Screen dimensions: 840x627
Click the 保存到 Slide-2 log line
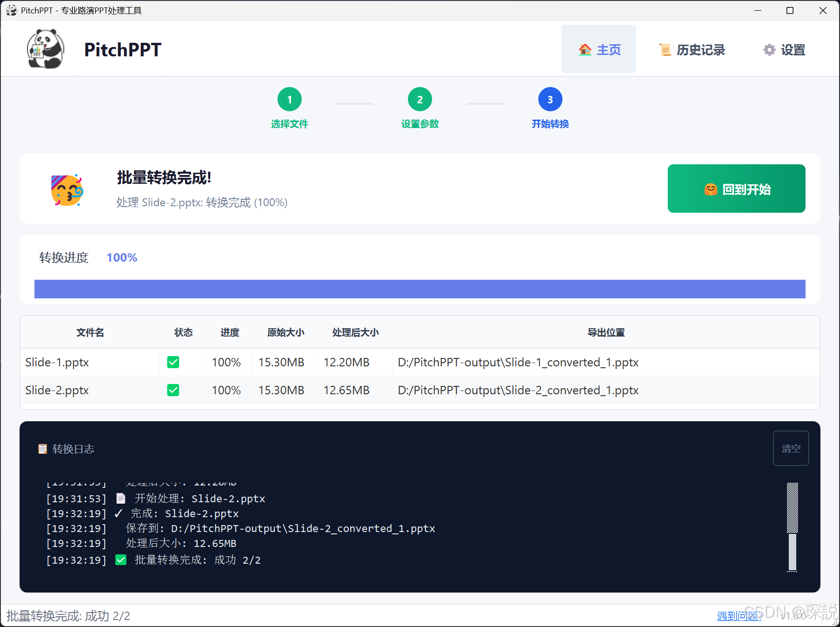[x=241, y=528]
